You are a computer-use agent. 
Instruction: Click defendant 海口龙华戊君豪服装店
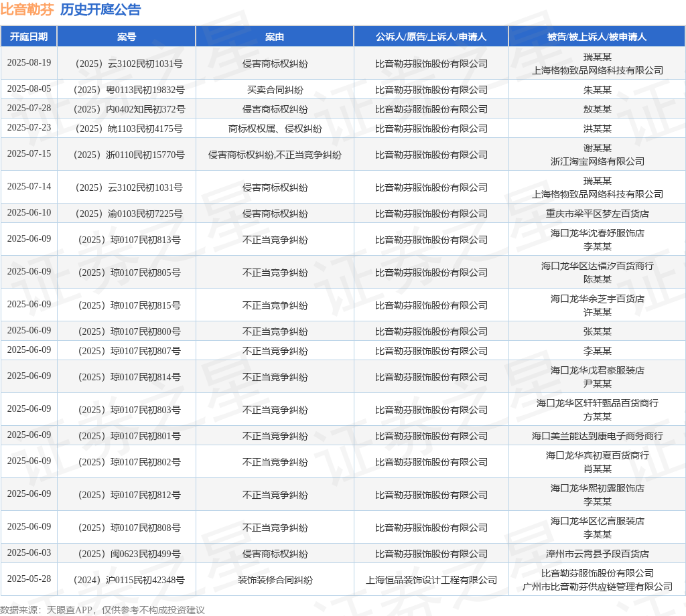(x=597, y=370)
